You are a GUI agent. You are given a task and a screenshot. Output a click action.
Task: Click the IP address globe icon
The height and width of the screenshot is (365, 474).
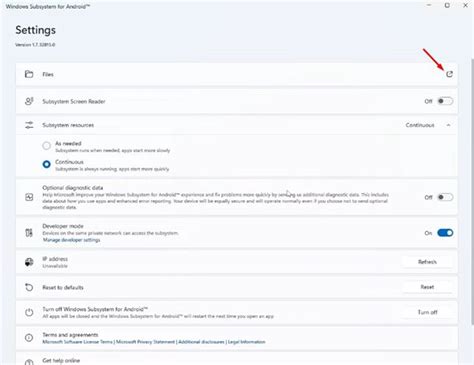29,262
